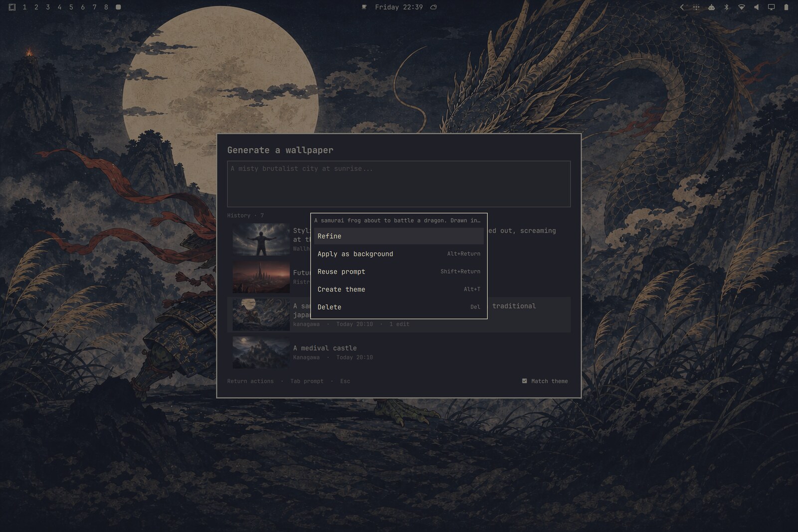Click the 'Esc' hint in footer
Image resolution: width=798 pixels, height=532 pixels.
pyautogui.click(x=345, y=381)
